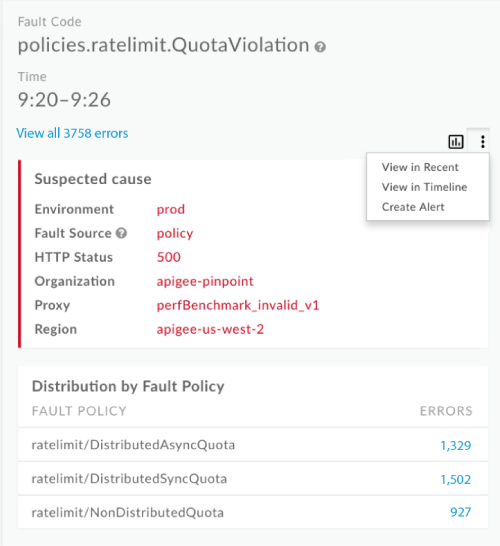Toggle the three-dot more options menu
The height and width of the screenshot is (546, 500).
pyautogui.click(x=482, y=142)
